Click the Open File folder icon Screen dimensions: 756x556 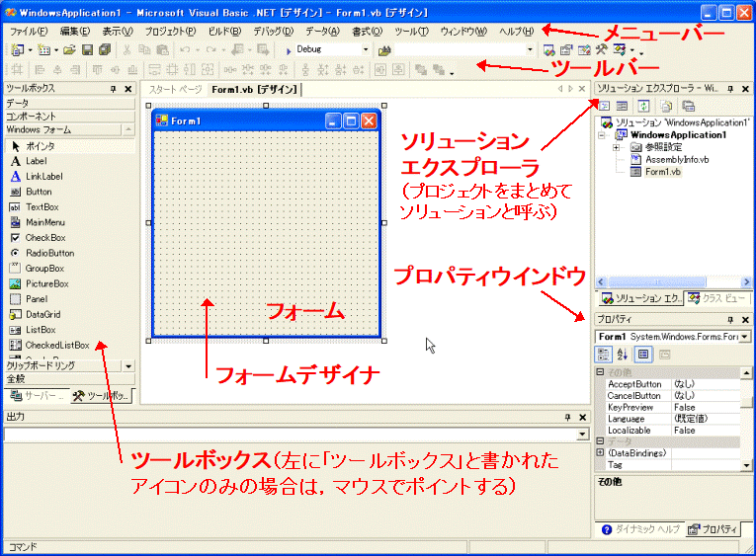[x=69, y=49]
